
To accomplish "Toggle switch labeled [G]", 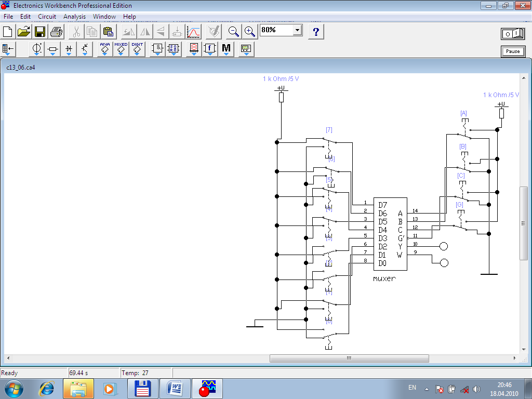I will click(461, 220).
